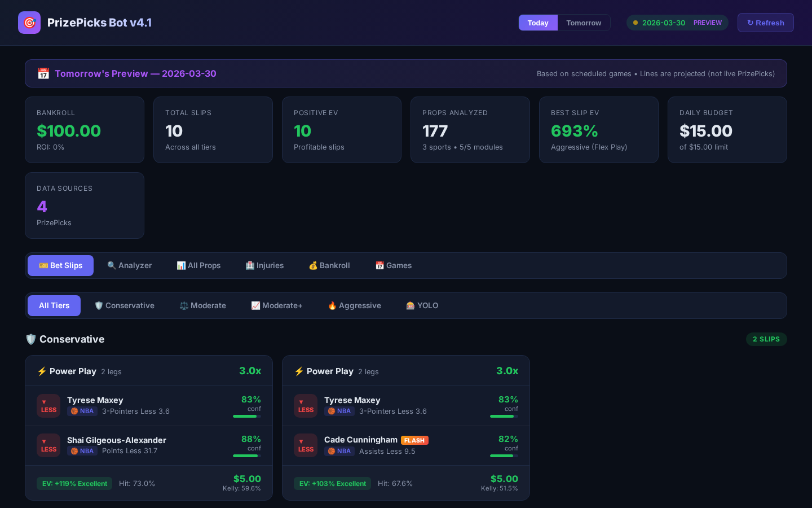This screenshot has height=508, width=812.
Task: Open the Games tab
Action: point(394,265)
